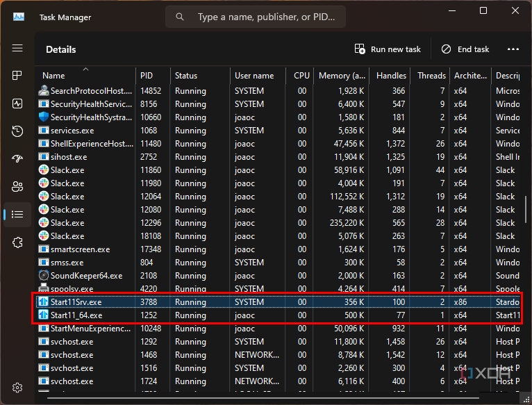Sort by the Memory column header

tap(341, 75)
